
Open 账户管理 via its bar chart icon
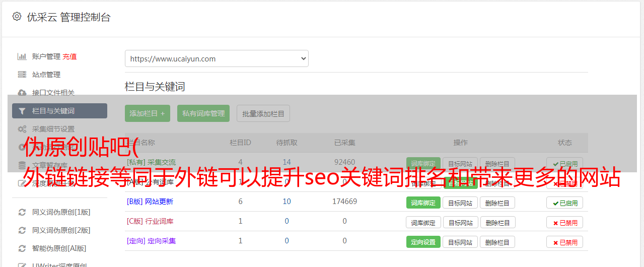(22, 56)
